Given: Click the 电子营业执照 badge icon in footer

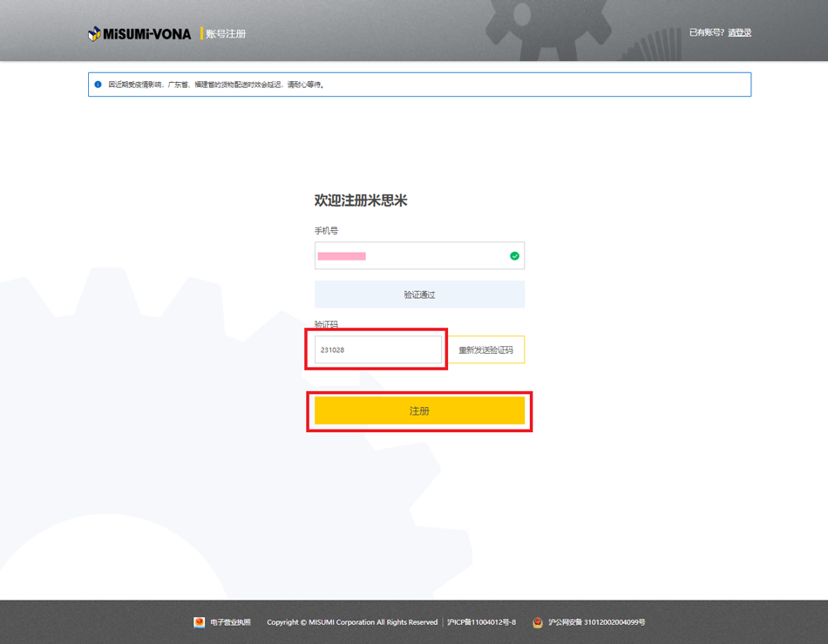Looking at the screenshot, I should [200, 622].
